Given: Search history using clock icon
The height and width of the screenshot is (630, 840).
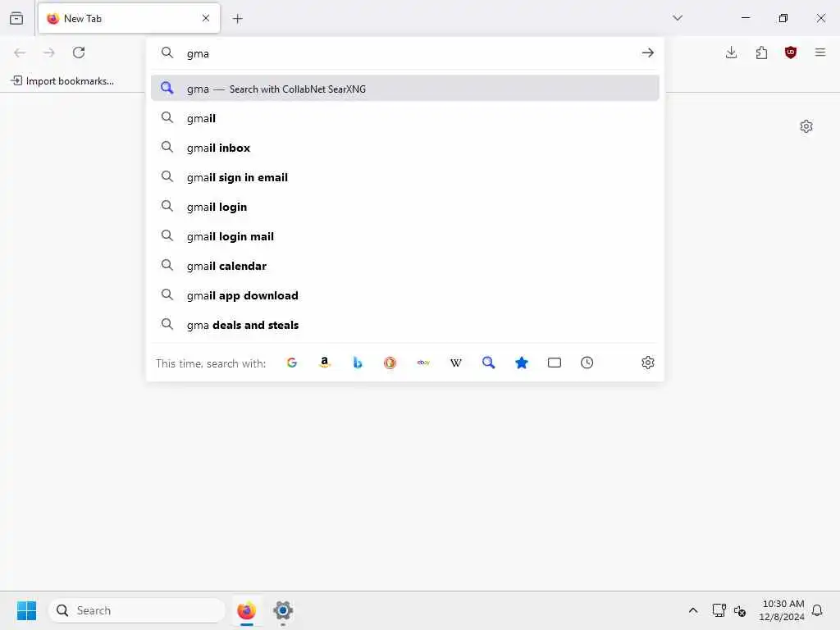Looking at the screenshot, I should point(587,363).
